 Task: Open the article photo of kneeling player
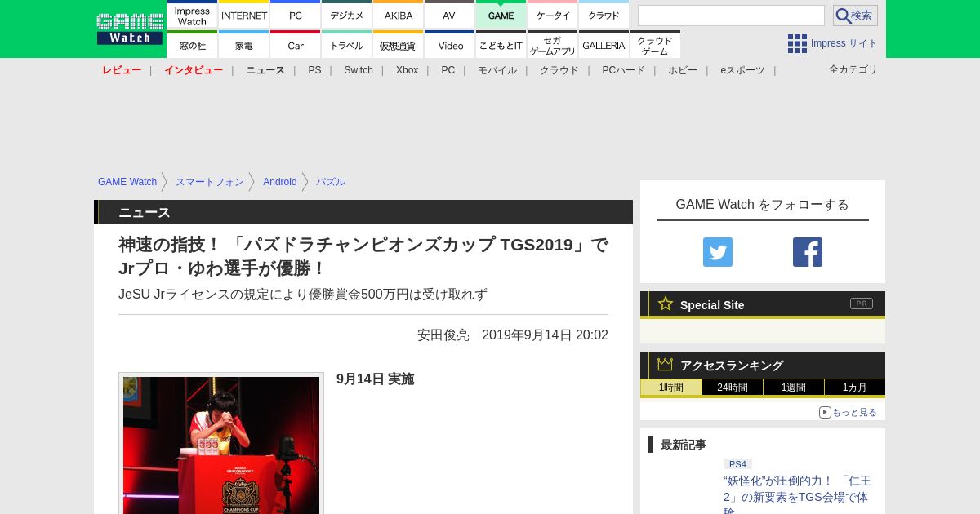click(x=221, y=445)
